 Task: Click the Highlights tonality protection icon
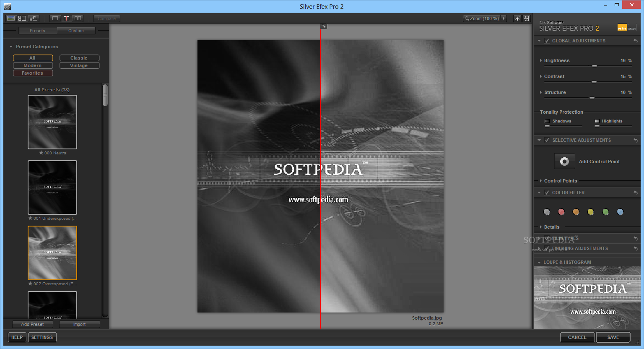597,121
